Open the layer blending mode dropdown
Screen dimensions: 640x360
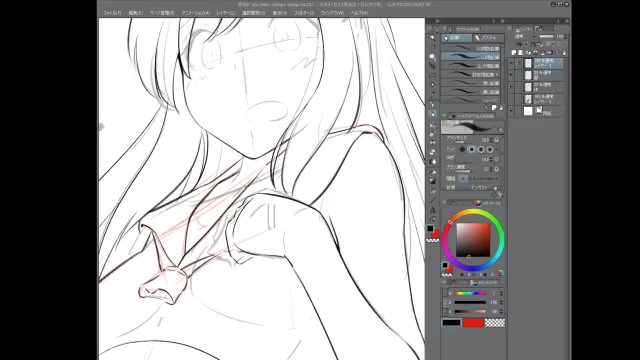click(524, 36)
